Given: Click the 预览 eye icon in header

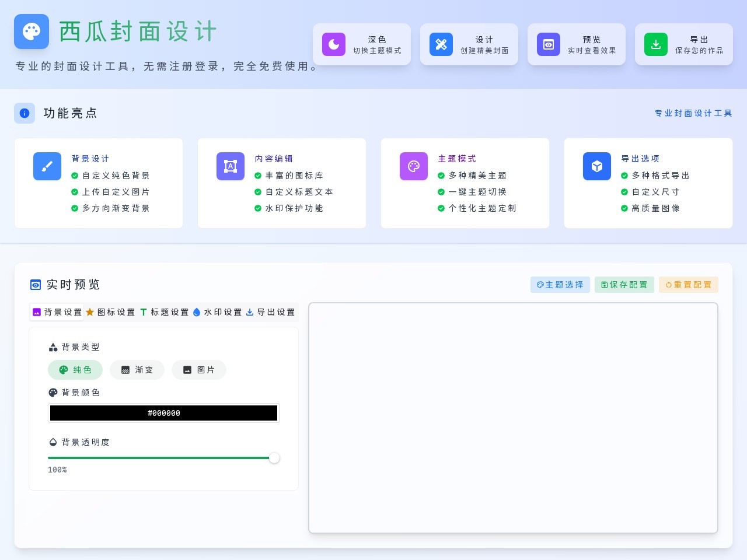Looking at the screenshot, I should point(549,44).
